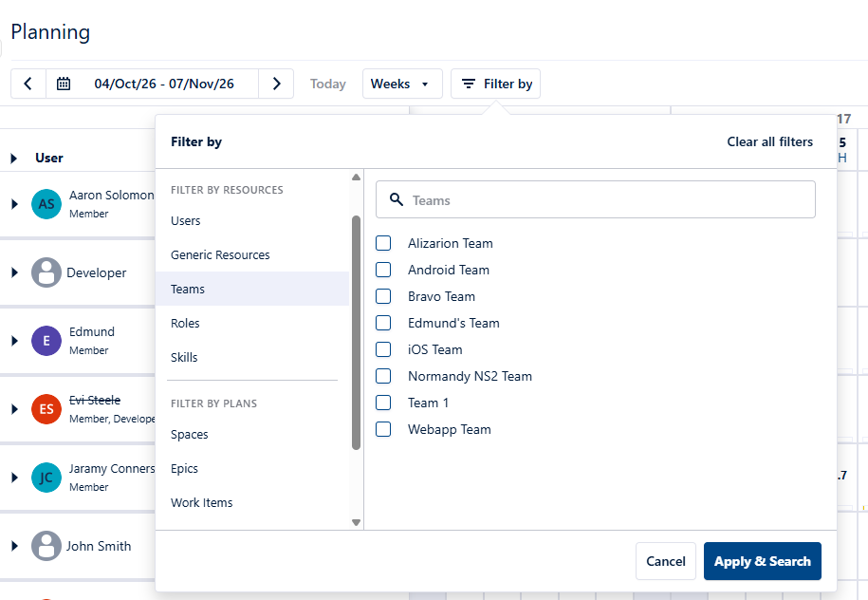The image size is (868, 600).
Task: Check the Normandy NS2 Team checkbox
Action: pyautogui.click(x=383, y=376)
